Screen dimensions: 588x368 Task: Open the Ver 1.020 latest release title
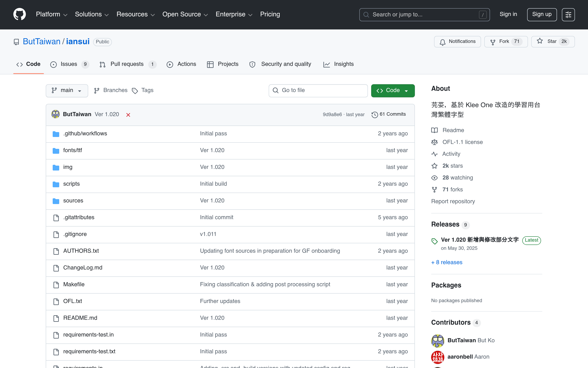[x=480, y=240]
